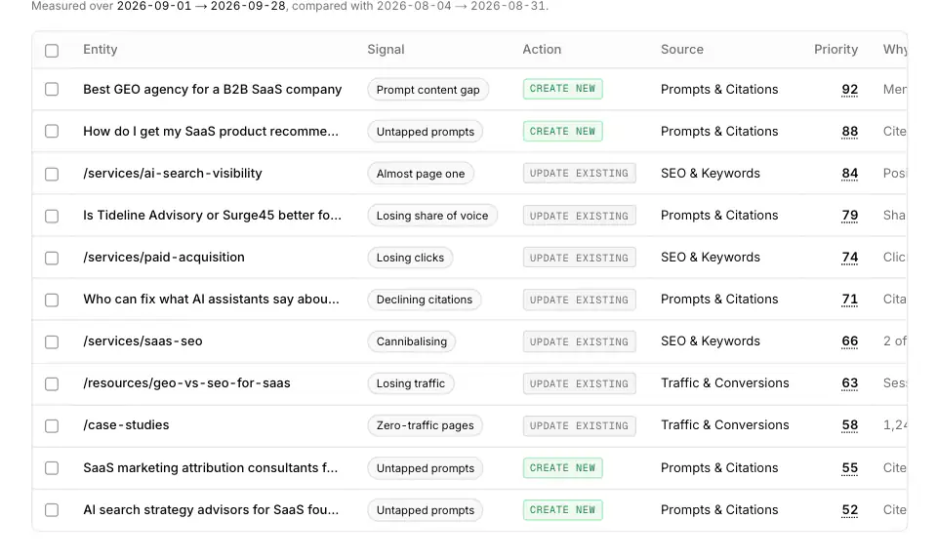The width and height of the screenshot is (937, 560).
Task: Open entity 'Best GEO agency for a B2B SaaS company'
Action: coord(212,89)
